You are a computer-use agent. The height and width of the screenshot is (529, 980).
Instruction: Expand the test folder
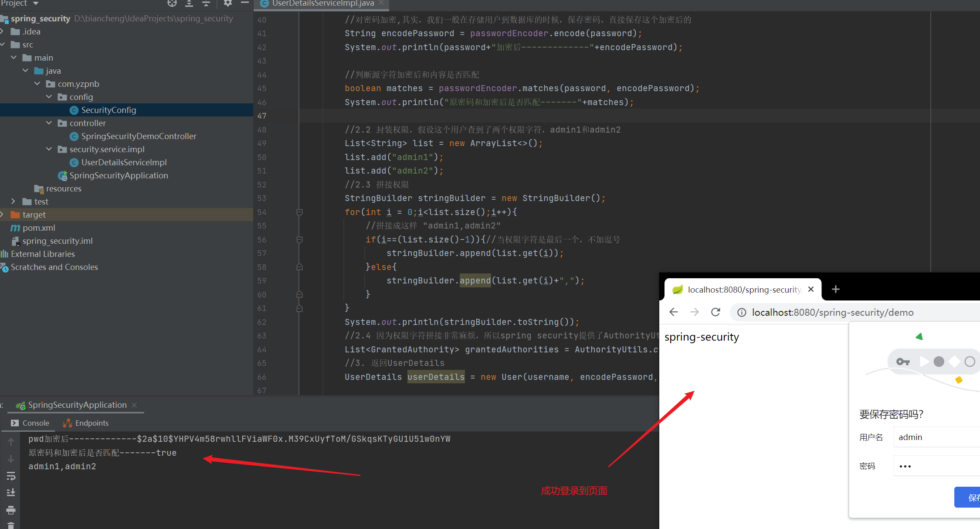pos(13,201)
